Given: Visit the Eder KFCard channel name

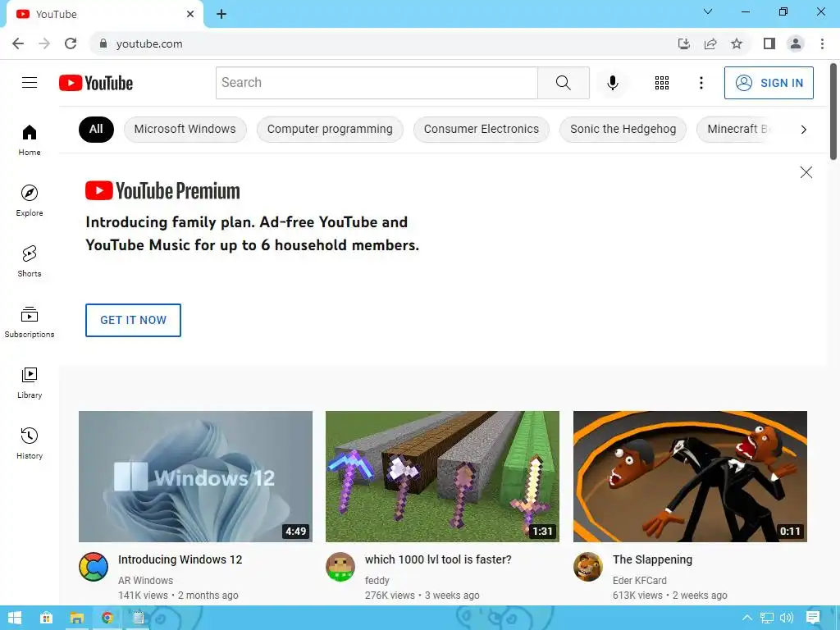Looking at the screenshot, I should coord(640,580).
